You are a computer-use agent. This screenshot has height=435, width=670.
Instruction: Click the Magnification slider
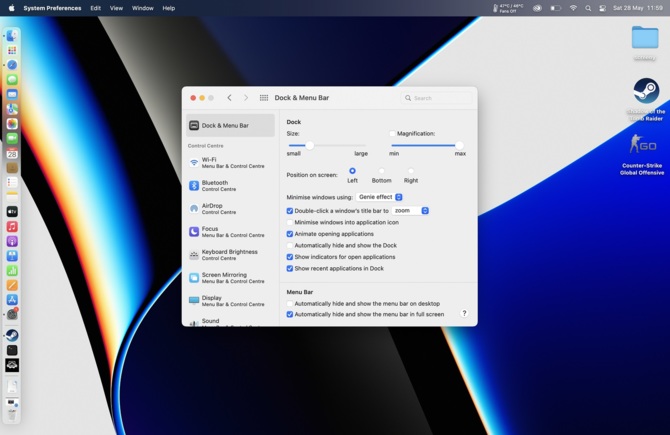pyautogui.click(x=428, y=145)
